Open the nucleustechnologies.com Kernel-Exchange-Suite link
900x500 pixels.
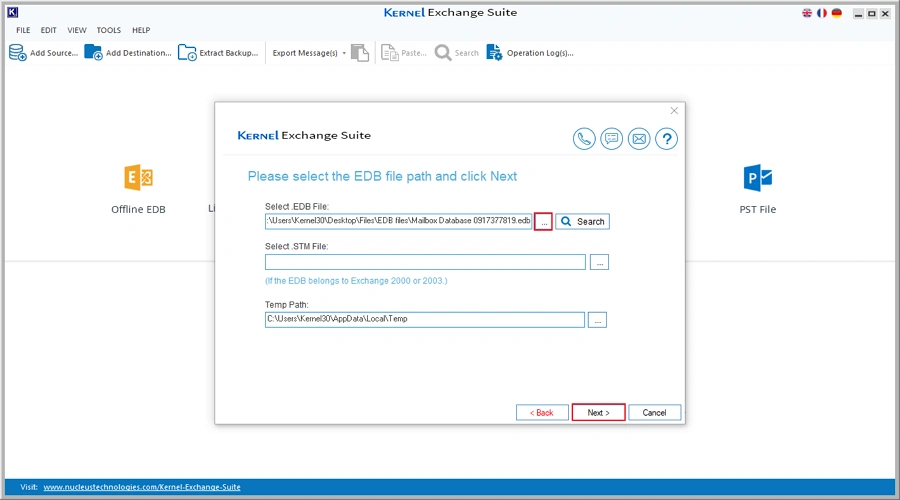click(x=142, y=487)
